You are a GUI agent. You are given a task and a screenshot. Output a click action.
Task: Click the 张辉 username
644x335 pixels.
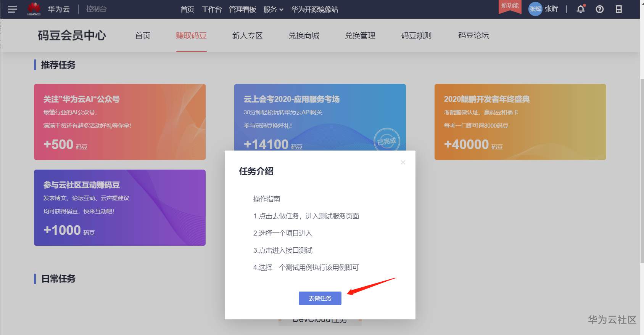(552, 9)
